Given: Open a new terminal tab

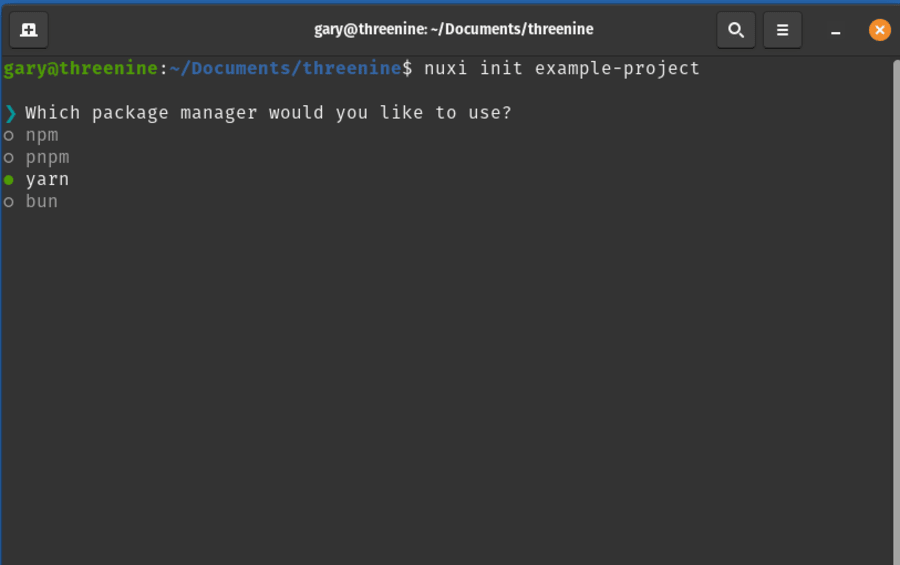Looking at the screenshot, I should [x=29, y=30].
